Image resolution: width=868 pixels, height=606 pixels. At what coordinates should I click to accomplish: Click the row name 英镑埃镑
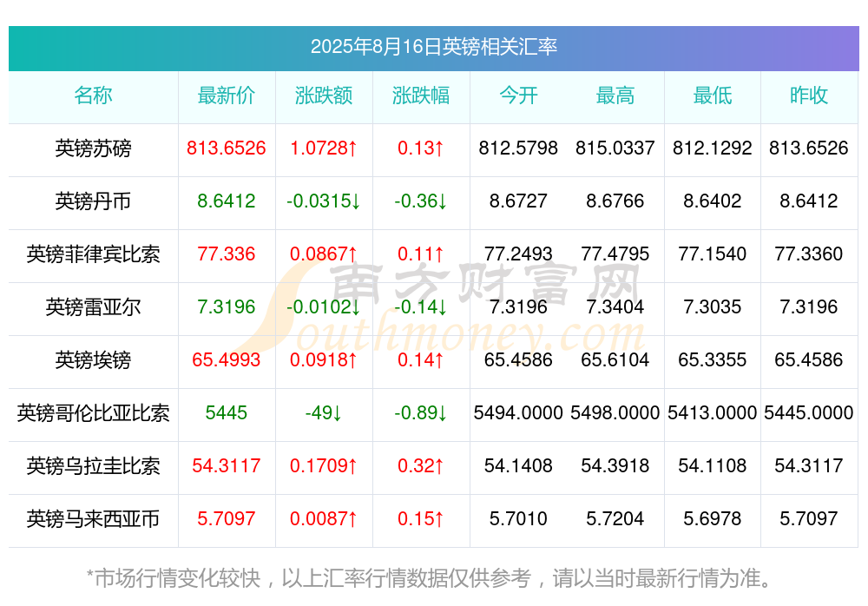93,360
